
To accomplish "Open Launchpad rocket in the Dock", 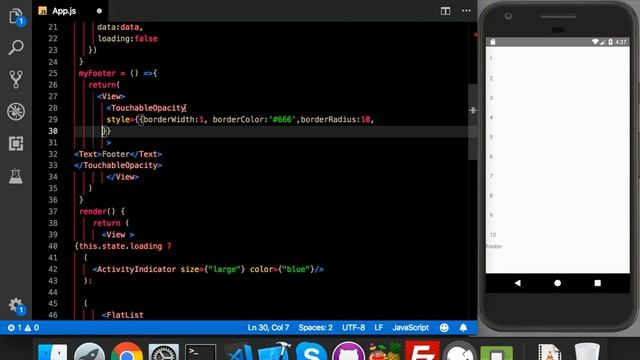I will click(89, 352).
